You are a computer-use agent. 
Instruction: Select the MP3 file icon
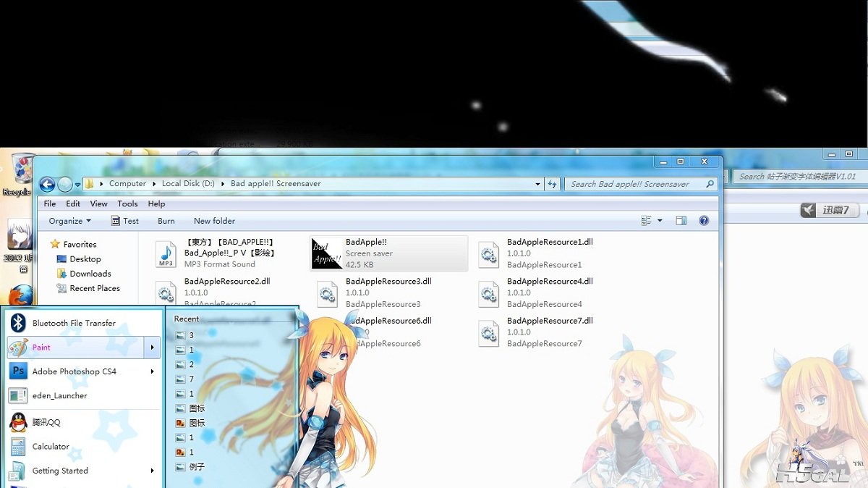pyautogui.click(x=166, y=254)
